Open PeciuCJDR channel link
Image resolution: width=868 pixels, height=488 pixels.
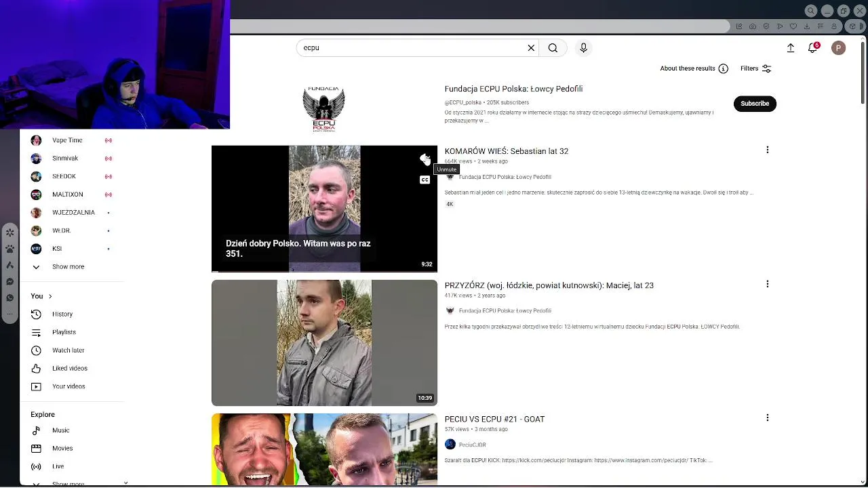click(472, 445)
